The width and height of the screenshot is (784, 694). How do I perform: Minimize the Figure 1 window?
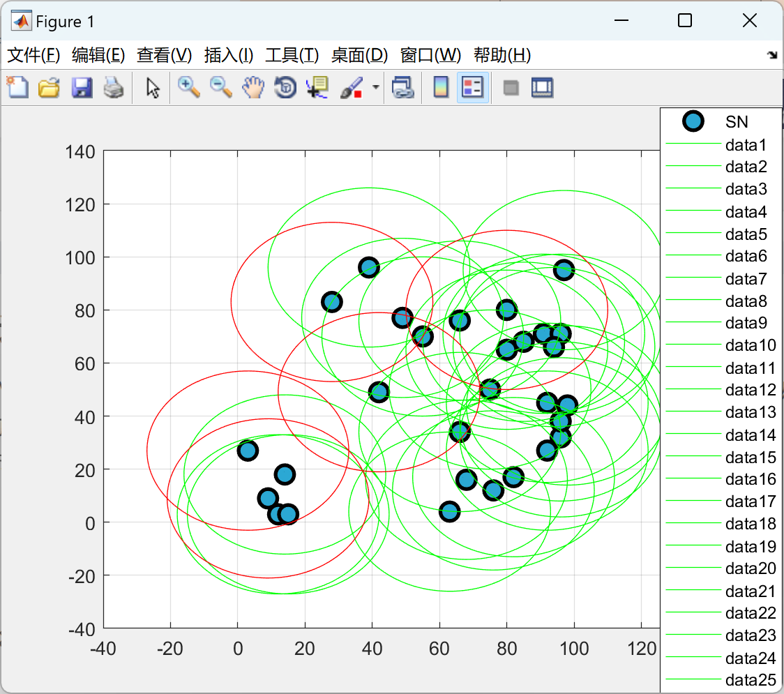click(x=621, y=20)
